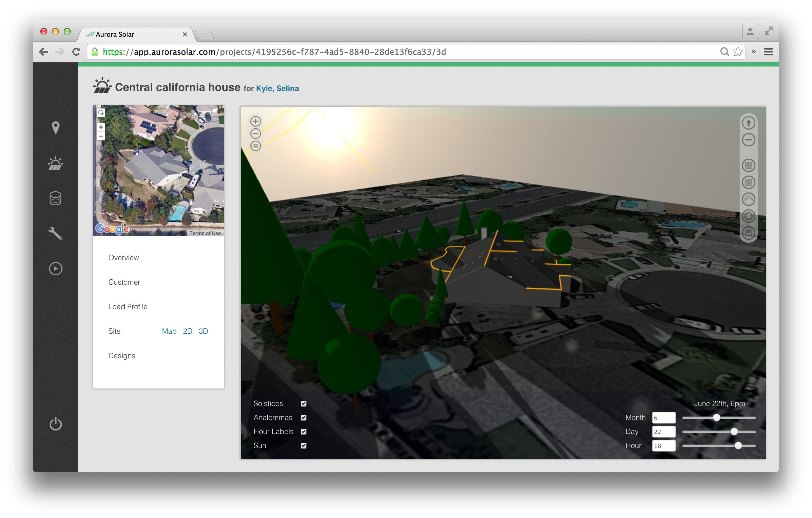Click the grid icon directly below the large minus icon
Viewport: 812px width, 518px height.
(x=748, y=165)
